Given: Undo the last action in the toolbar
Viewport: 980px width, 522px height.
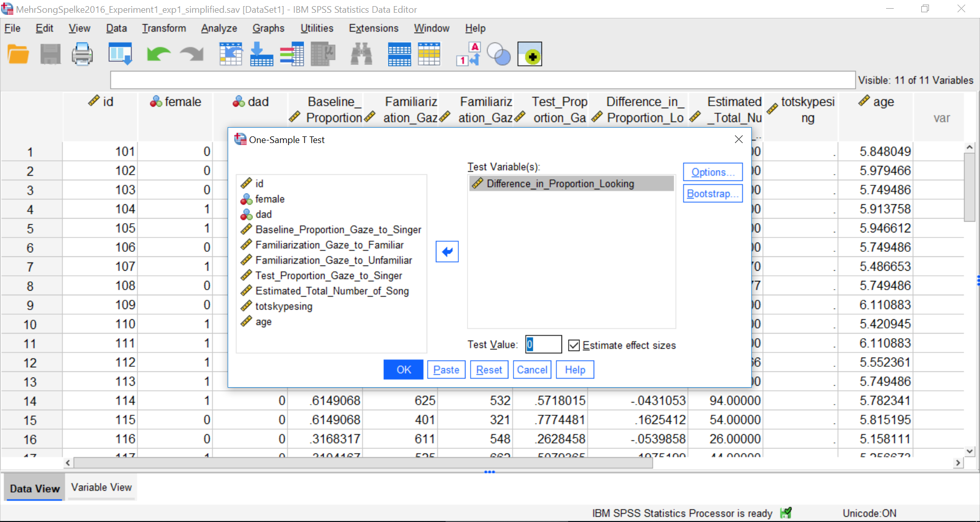Looking at the screenshot, I should 158,54.
